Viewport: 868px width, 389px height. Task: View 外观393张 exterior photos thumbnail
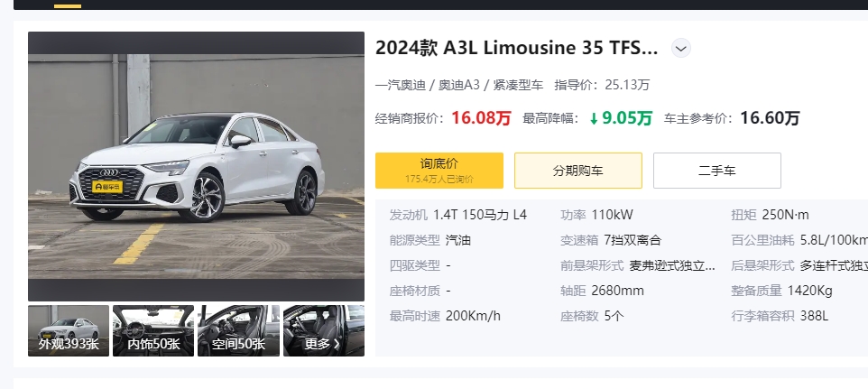[69, 331]
